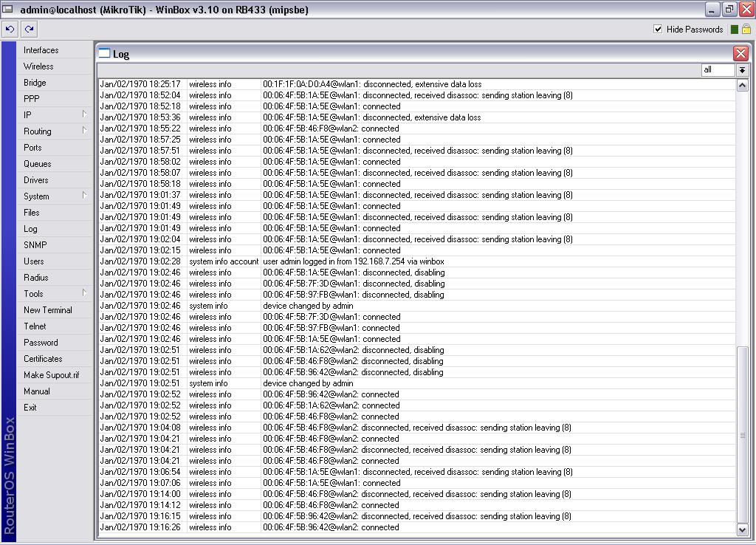Open the SNMP menu item
The height and width of the screenshot is (545, 756).
click(55, 245)
